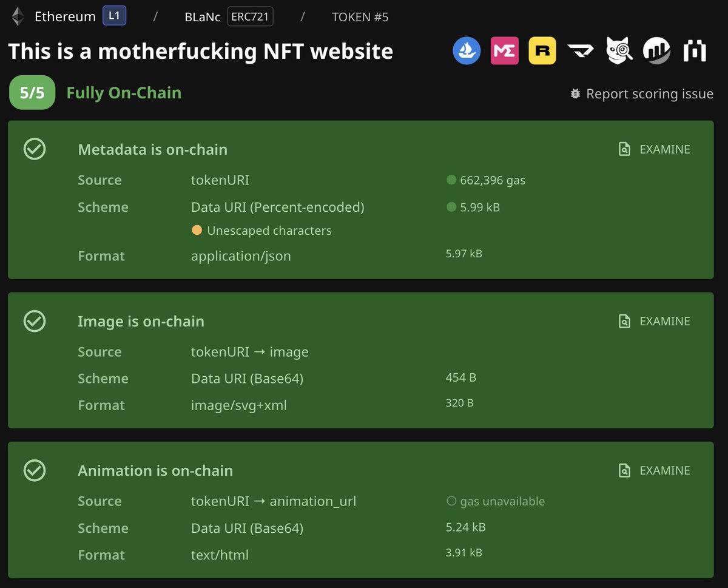This screenshot has height=588, width=728.
Task: Click the gas unavailable text
Action: tap(503, 501)
